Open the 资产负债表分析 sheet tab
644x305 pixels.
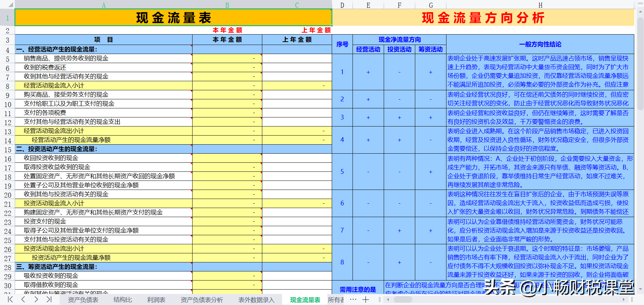pos(202,300)
